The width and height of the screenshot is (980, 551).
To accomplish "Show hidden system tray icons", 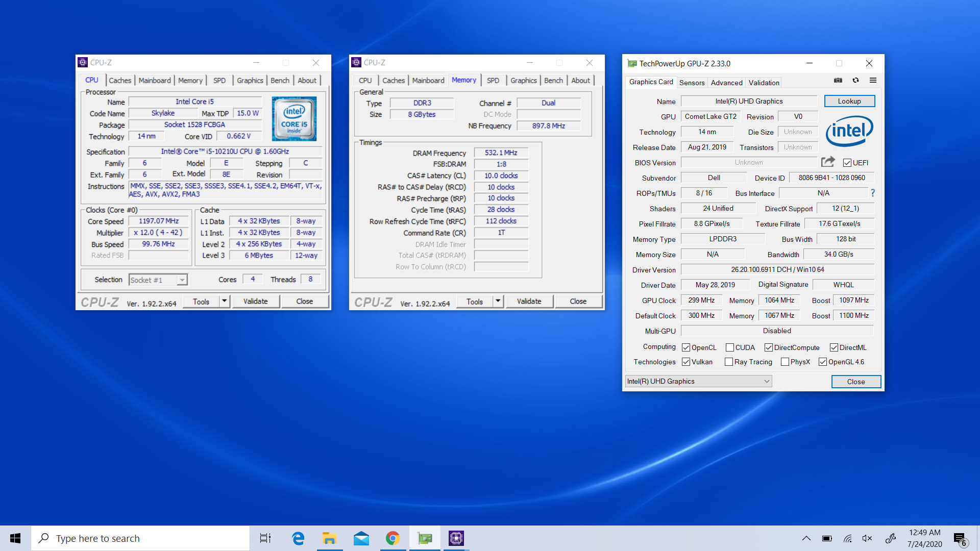I will 806,538.
